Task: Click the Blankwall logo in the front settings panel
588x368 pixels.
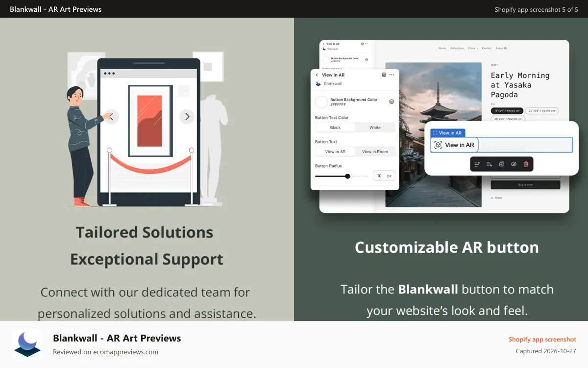Action: 318,83
